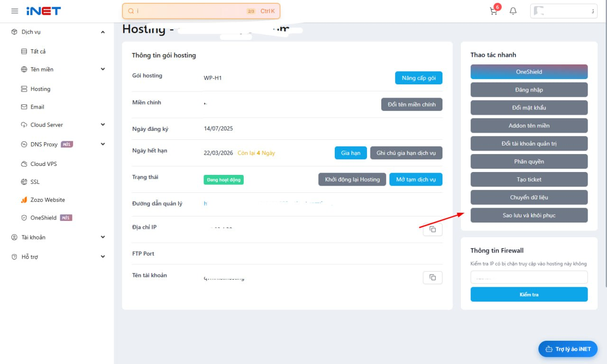Click the Hosting server icon
The image size is (607, 364).
pyautogui.click(x=24, y=89)
